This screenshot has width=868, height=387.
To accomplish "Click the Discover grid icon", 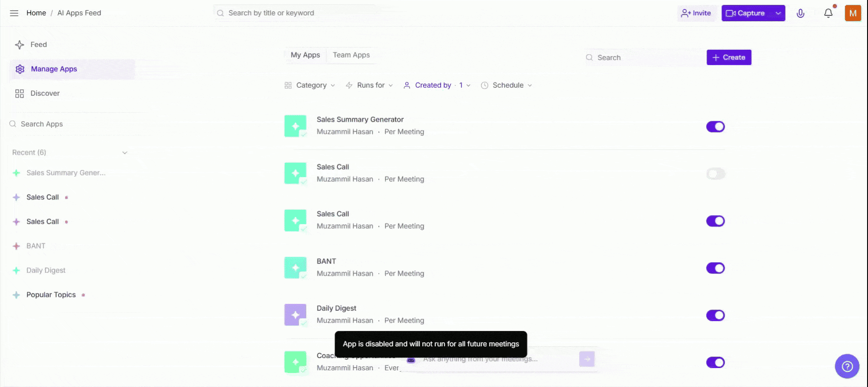I will (x=19, y=94).
